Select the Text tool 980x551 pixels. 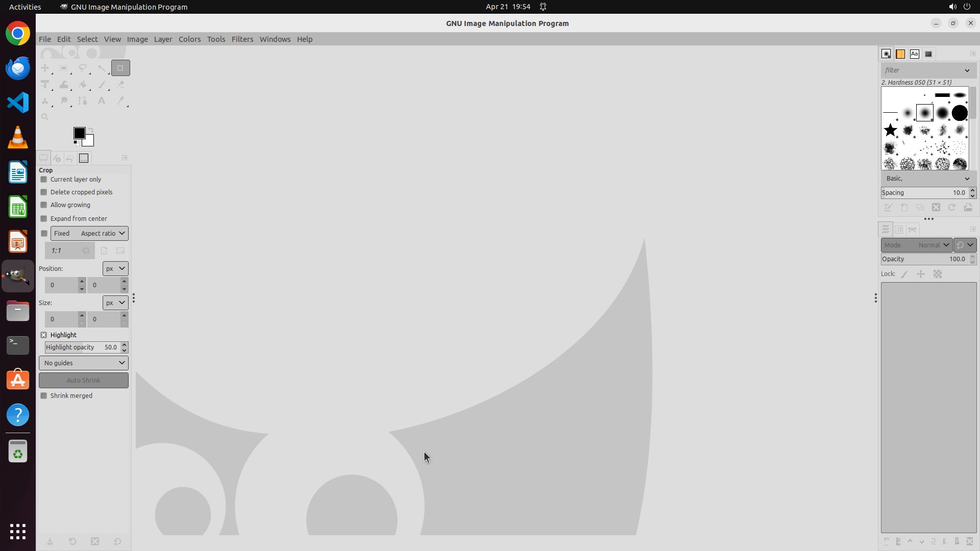point(102,101)
